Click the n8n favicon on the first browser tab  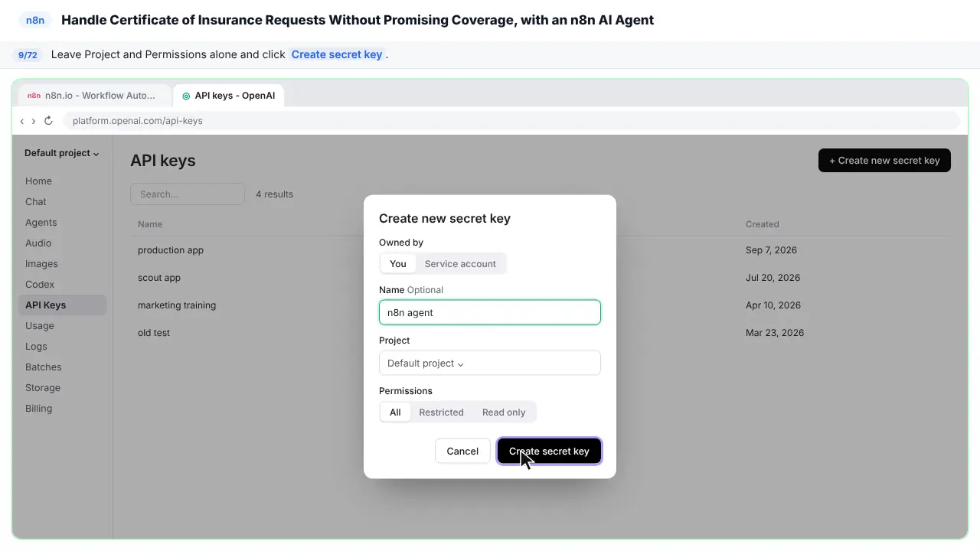tap(34, 96)
